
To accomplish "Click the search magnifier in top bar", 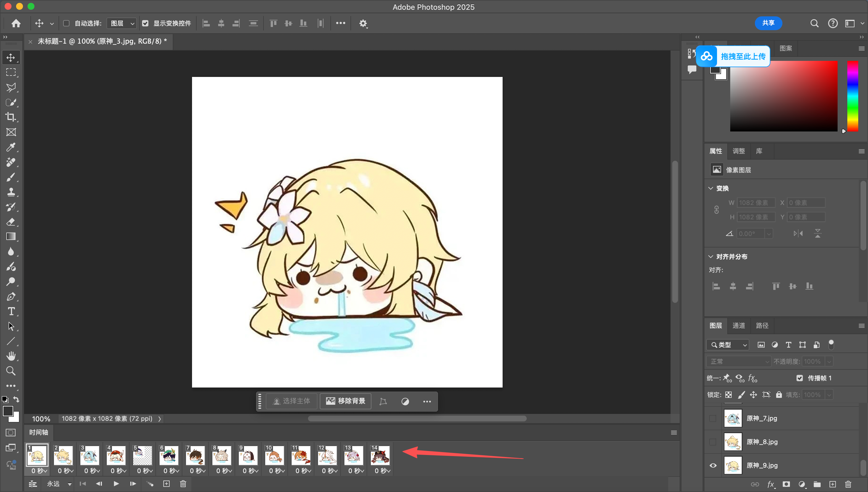I will (x=814, y=23).
